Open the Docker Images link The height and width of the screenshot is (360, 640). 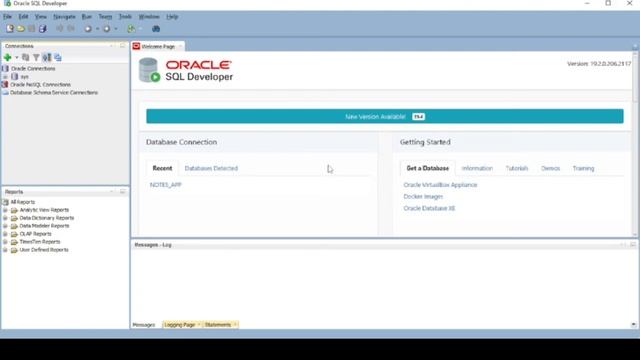(423, 197)
